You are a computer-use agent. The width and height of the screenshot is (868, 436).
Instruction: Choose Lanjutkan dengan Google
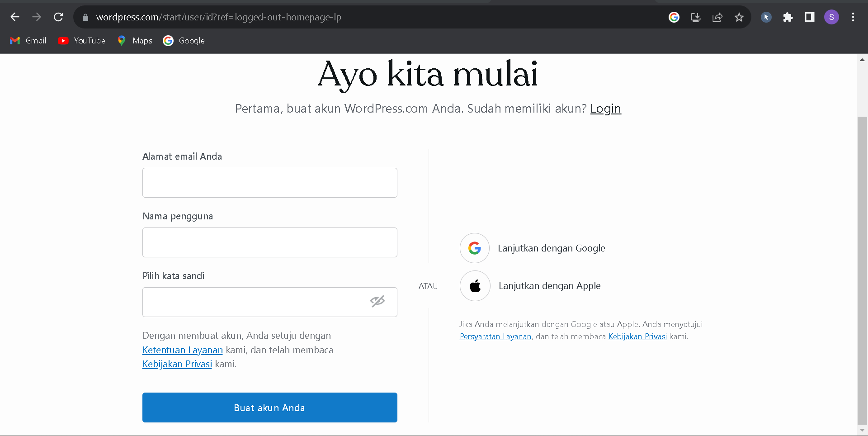tap(552, 248)
